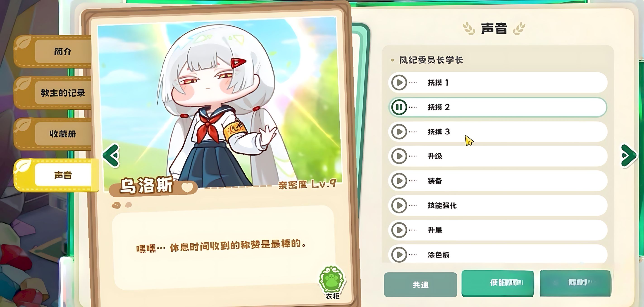The width and height of the screenshot is (644, 307).
Task: Click the 乌洛斯 character portrait
Action: click(220, 102)
